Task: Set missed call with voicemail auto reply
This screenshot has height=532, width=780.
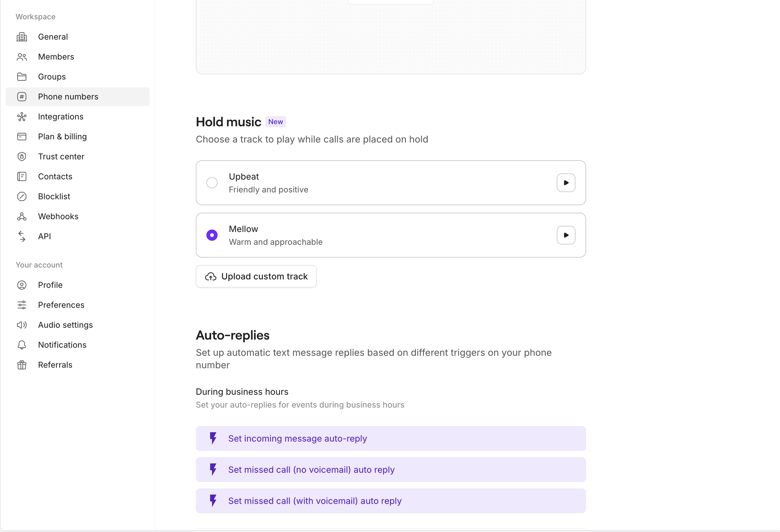Action: pos(315,501)
